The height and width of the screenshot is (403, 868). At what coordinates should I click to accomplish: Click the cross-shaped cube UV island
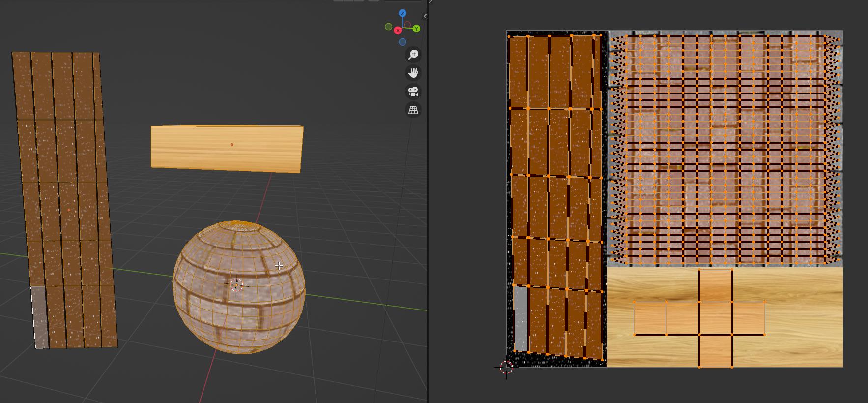(x=699, y=318)
